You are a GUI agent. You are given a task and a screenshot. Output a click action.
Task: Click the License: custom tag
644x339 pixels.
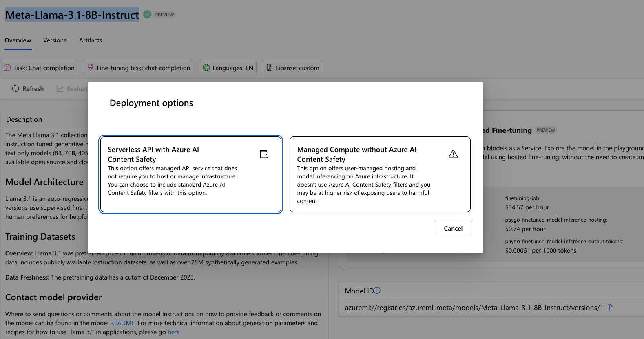pos(292,68)
